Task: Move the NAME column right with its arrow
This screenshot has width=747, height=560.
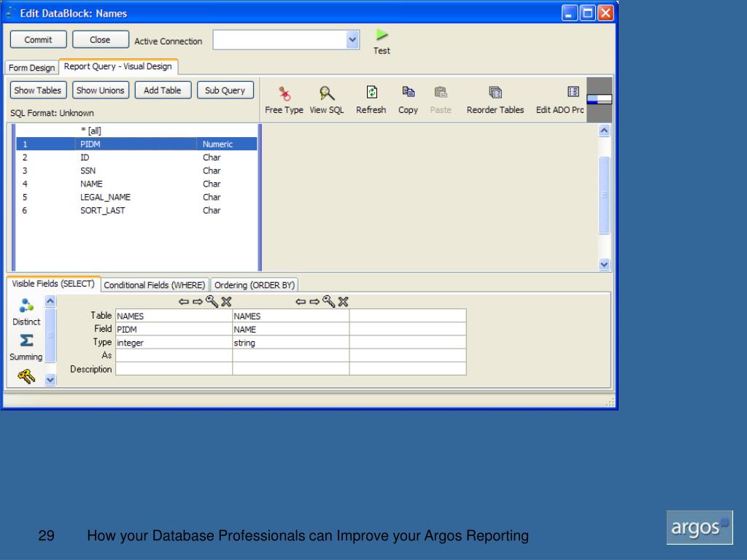Action: point(314,301)
